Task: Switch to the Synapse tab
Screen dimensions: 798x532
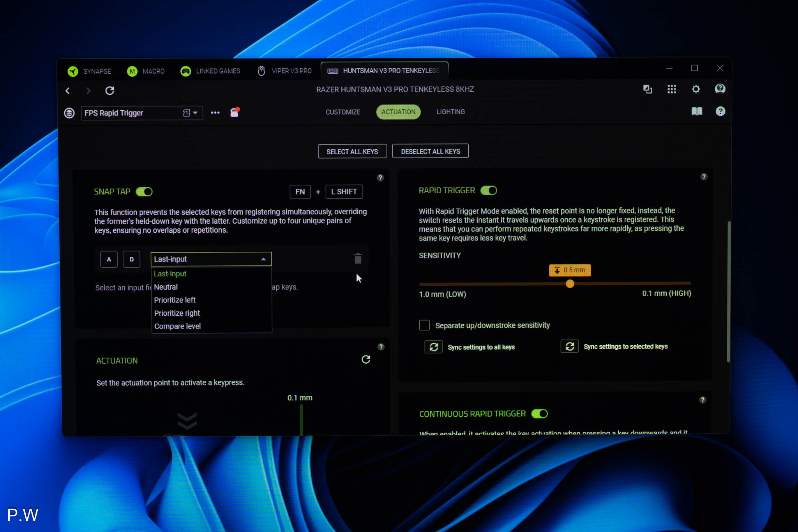Action: [x=89, y=71]
